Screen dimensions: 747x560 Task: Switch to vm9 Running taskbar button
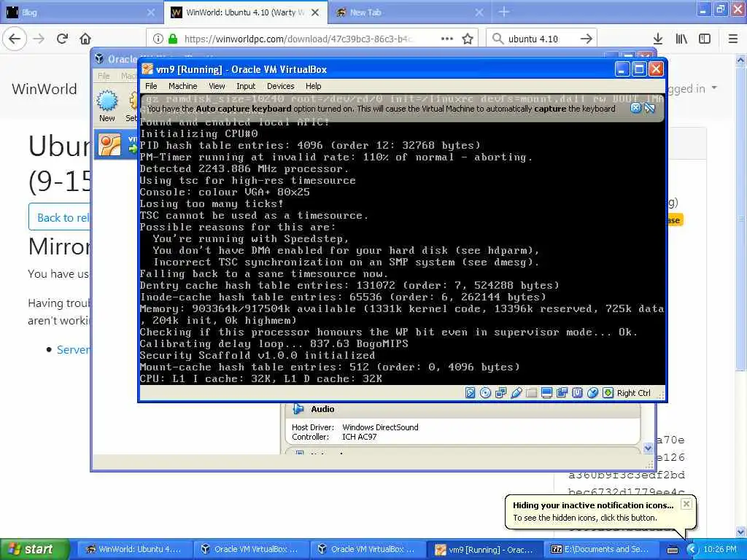tap(484, 549)
